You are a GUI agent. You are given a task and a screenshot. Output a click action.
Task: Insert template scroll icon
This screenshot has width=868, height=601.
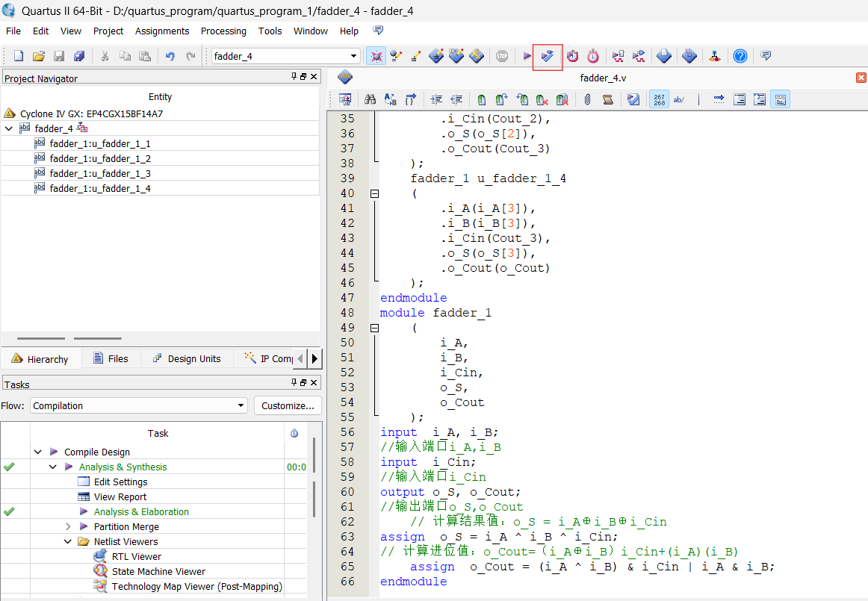pyautogui.click(x=608, y=99)
